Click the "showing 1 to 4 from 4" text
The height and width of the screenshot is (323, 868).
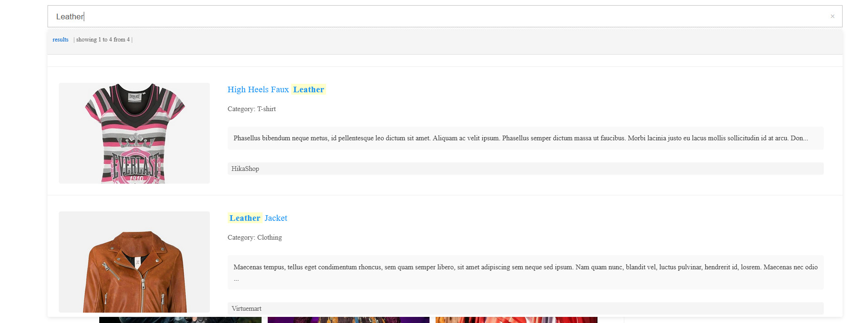click(103, 40)
